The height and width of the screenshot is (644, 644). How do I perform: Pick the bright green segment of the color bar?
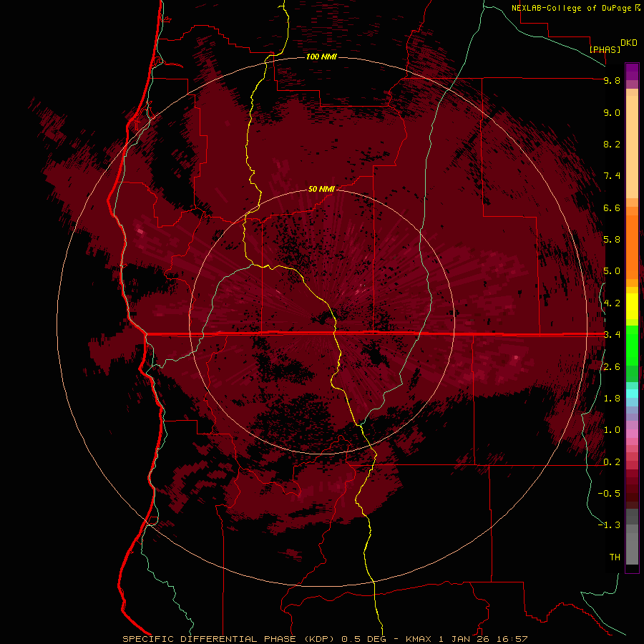coord(632,345)
